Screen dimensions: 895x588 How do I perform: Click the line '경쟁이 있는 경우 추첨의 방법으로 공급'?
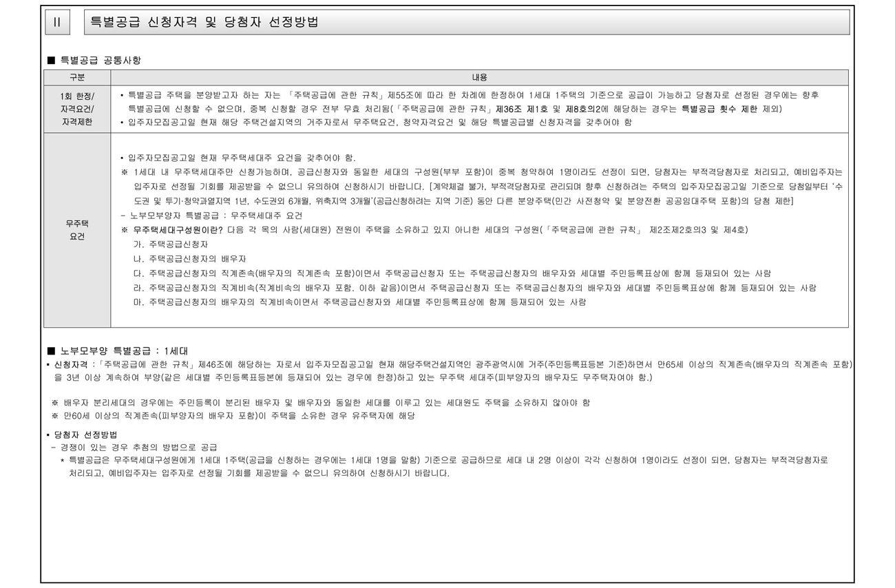coord(134,447)
